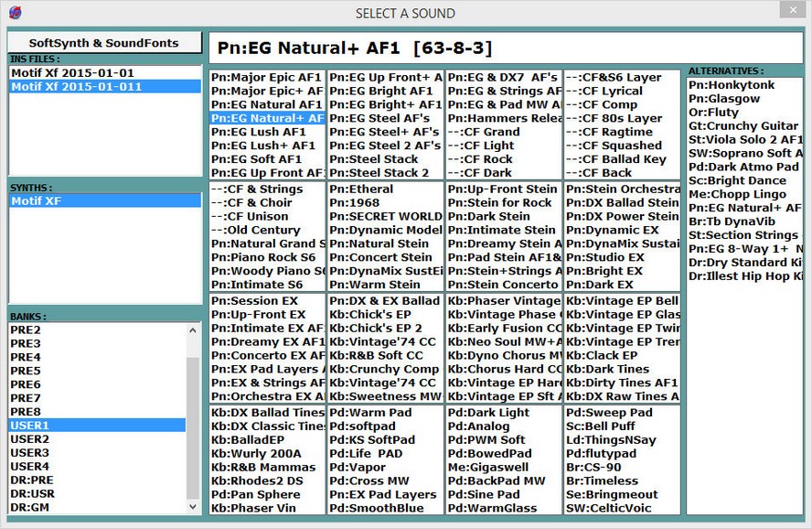Click the app icon in title bar
The image size is (812, 529).
coord(14,13)
